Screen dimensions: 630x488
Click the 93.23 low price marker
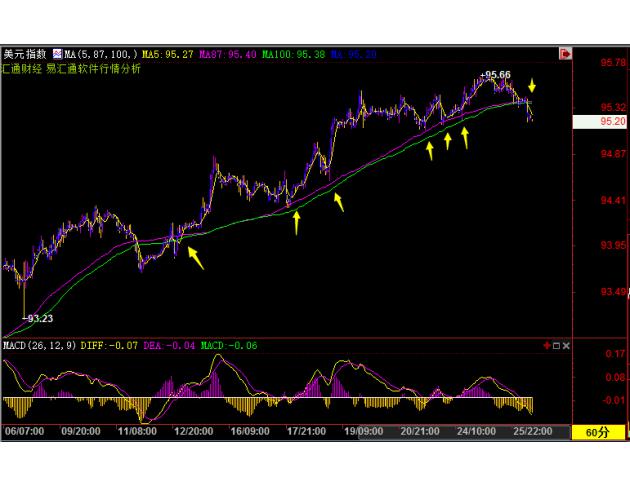click(x=36, y=317)
